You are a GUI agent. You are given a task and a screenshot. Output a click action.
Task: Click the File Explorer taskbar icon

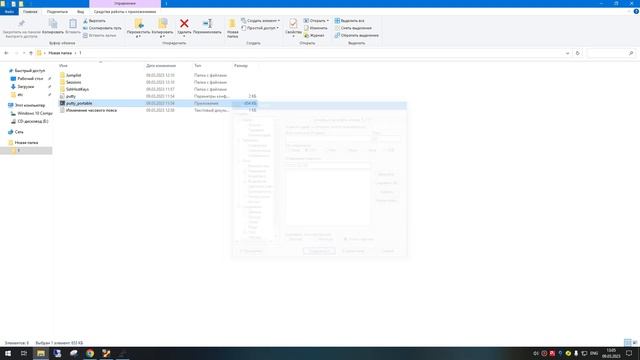(x=41, y=353)
